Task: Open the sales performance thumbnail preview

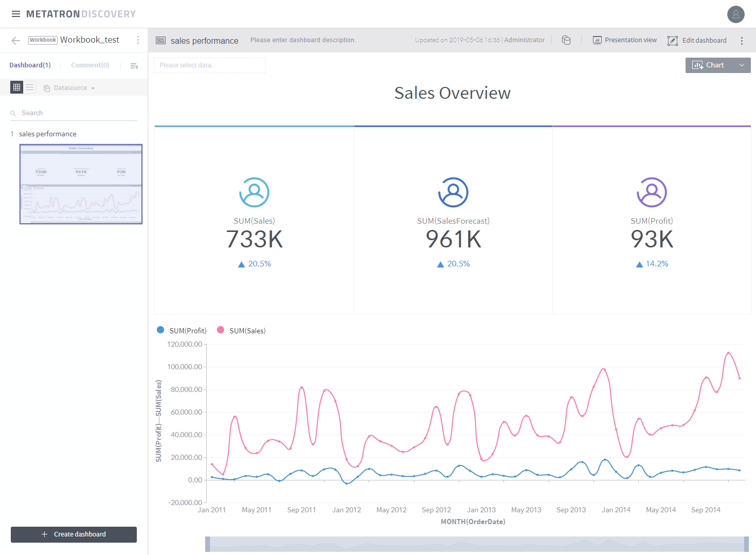Action: [81, 184]
